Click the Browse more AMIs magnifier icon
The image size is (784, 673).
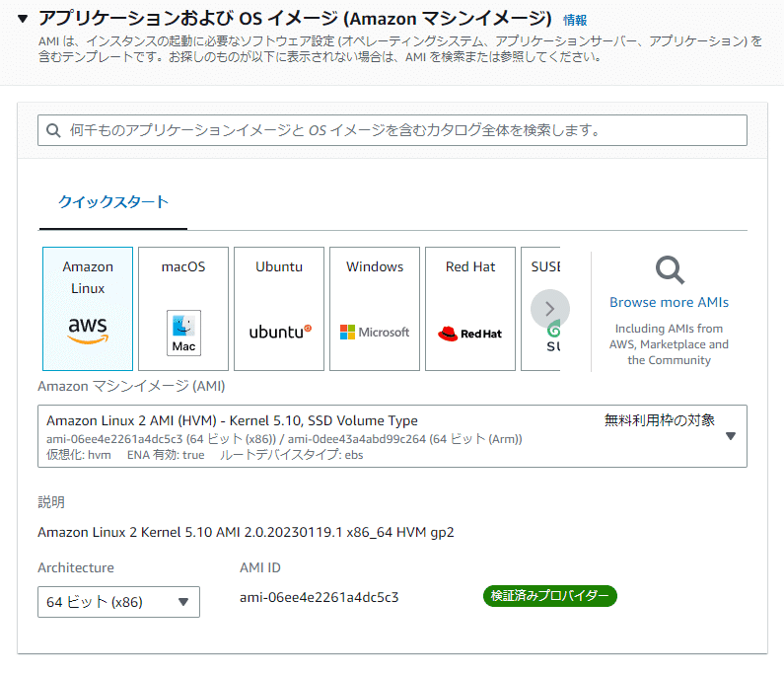670,270
